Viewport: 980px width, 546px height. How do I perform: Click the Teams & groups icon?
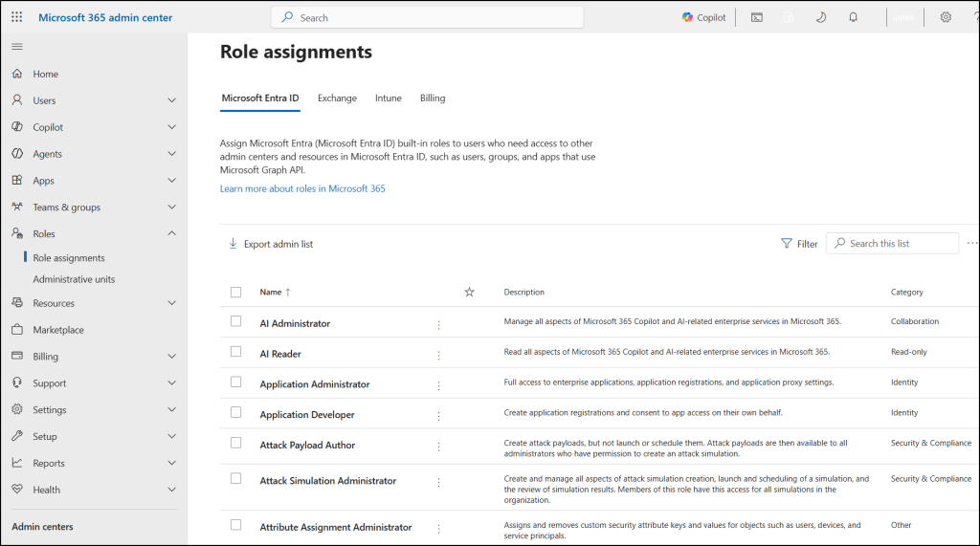[17, 207]
